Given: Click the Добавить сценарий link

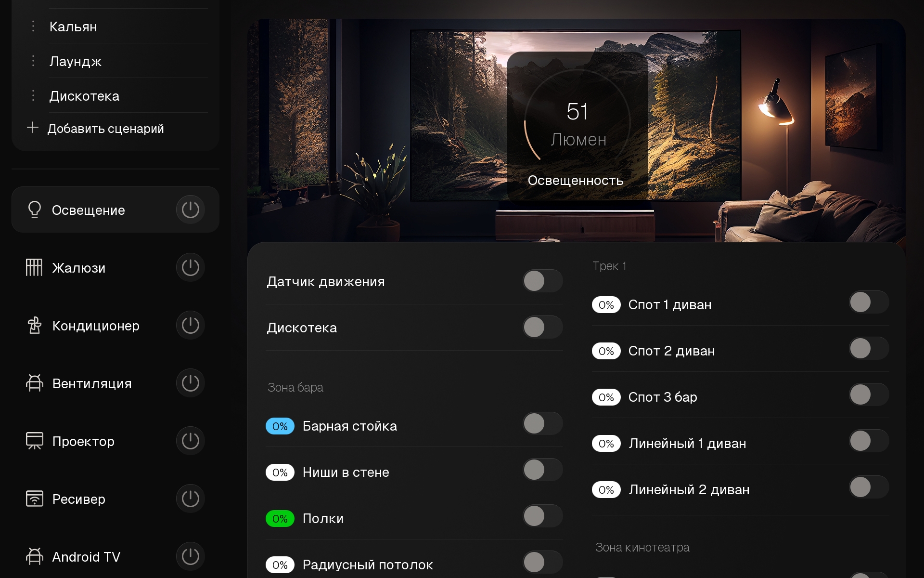Looking at the screenshot, I should (105, 129).
